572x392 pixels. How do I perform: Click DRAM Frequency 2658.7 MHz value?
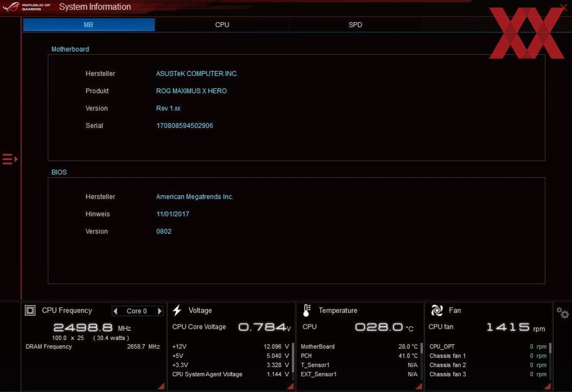click(x=143, y=347)
